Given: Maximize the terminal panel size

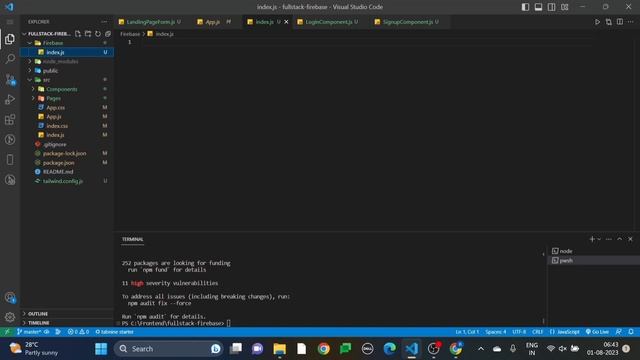Looking at the screenshot, I should pyautogui.click(x=620, y=239).
